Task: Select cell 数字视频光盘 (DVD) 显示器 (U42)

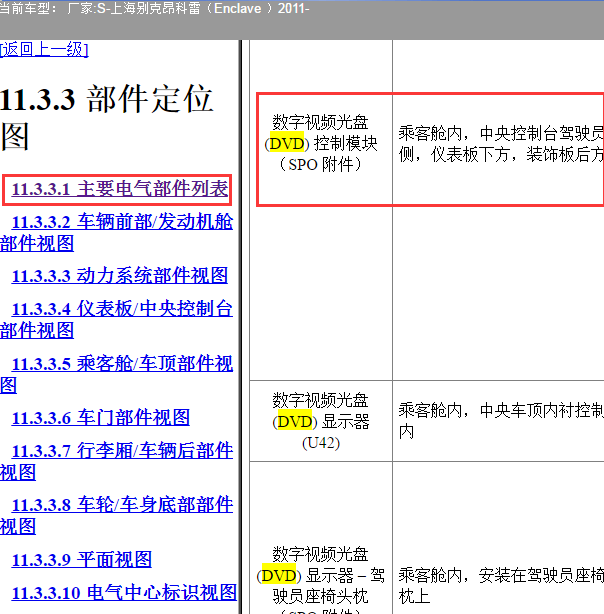Action: (321, 421)
